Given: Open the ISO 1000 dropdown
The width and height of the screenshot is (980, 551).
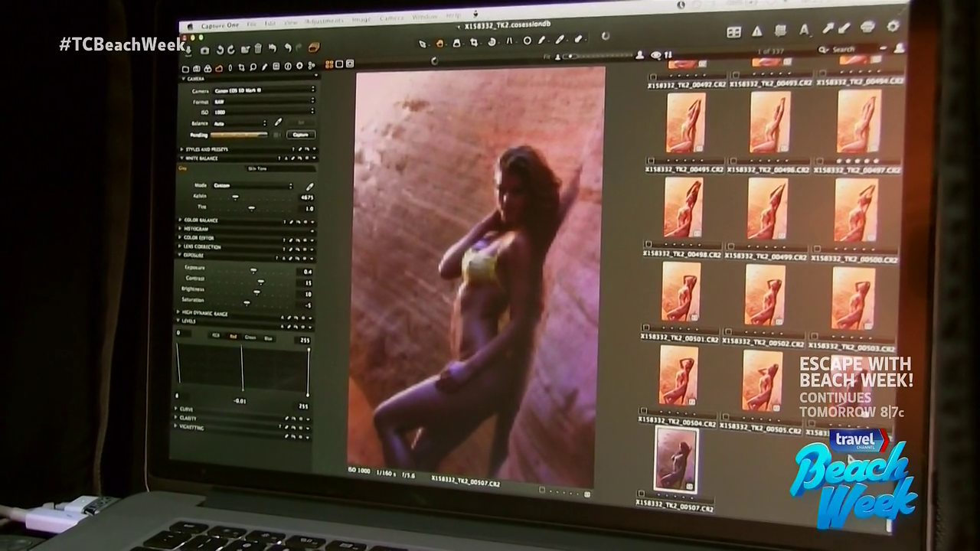Looking at the screenshot, I should [x=263, y=111].
